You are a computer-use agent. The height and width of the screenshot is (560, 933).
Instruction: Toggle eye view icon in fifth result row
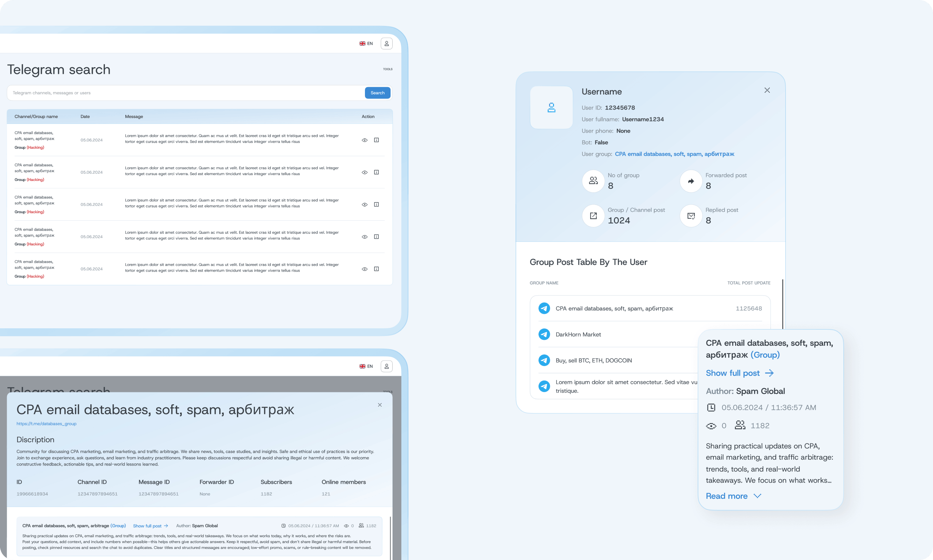364,269
